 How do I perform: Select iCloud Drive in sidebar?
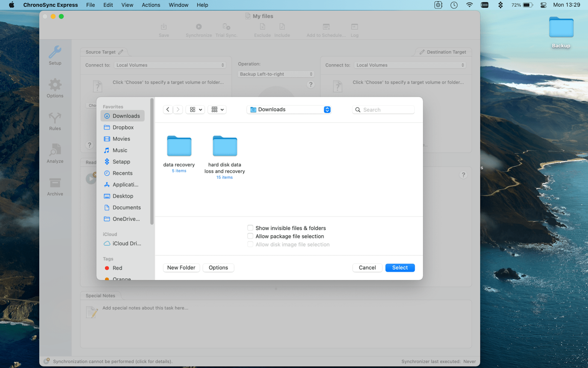pyautogui.click(x=122, y=243)
